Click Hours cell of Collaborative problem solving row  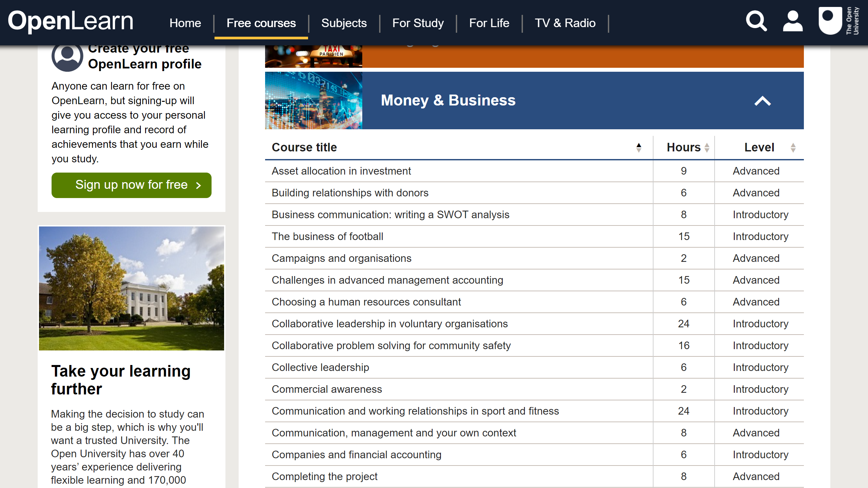pyautogui.click(x=684, y=346)
